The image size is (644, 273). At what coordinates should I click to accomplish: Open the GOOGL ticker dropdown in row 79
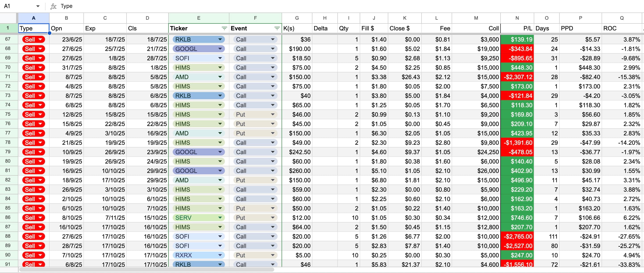point(220,152)
